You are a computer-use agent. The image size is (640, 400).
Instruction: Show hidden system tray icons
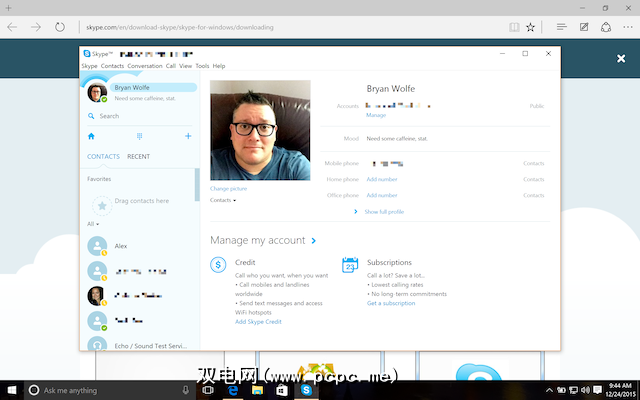pyautogui.click(x=549, y=390)
